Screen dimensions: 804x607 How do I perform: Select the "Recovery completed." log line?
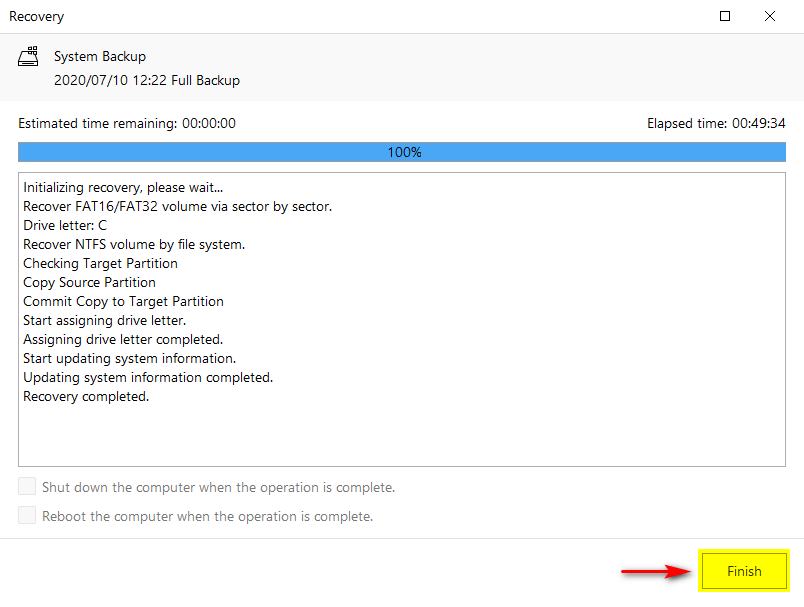[86, 396]
